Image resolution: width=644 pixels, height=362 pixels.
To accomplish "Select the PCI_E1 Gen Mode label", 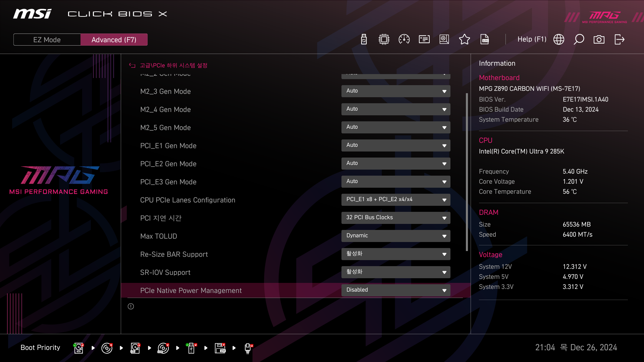I will [168, 146].
